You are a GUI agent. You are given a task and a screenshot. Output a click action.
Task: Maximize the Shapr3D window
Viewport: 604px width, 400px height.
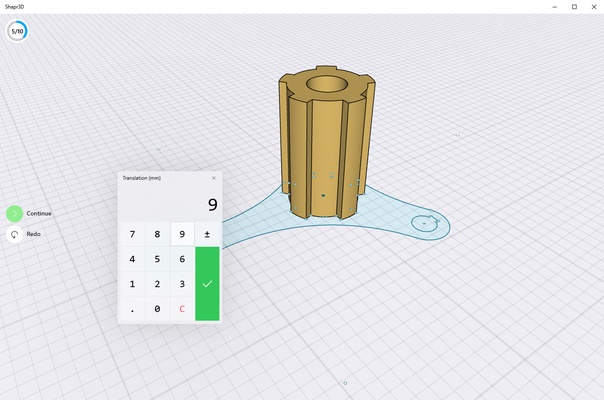pos(574,7)
